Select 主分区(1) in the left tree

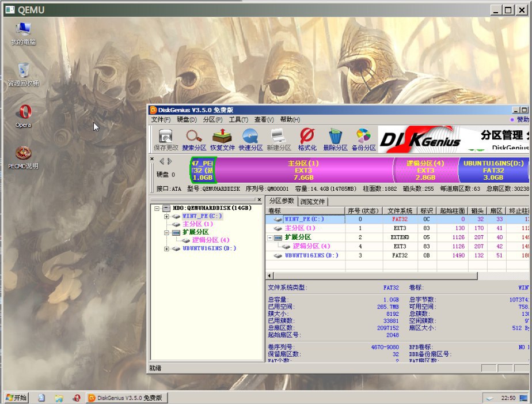(198, 224)
